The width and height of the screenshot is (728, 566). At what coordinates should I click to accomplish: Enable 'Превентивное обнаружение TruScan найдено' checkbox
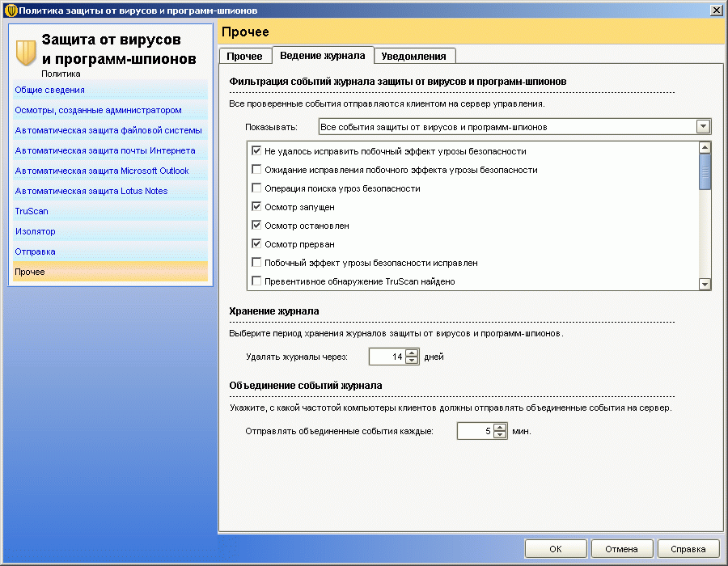(256, 281)
